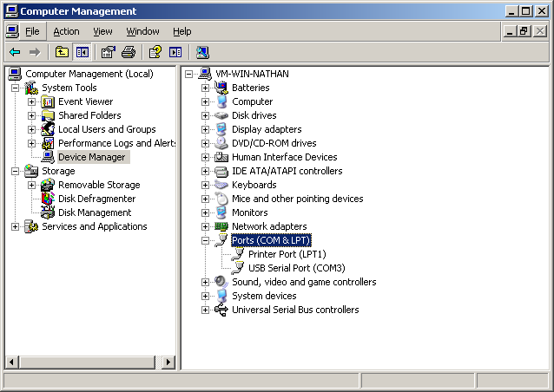Click the Disk Management icon
The width and height of the screenshot is (554, 392).
click(48, 212)
